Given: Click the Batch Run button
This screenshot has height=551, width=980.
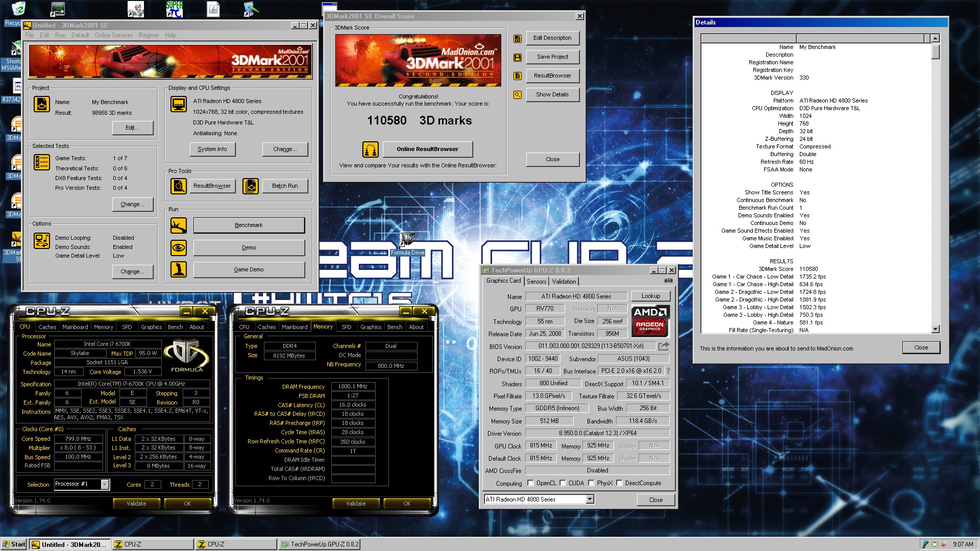Looking at the screenshot, I should point(285,186).
